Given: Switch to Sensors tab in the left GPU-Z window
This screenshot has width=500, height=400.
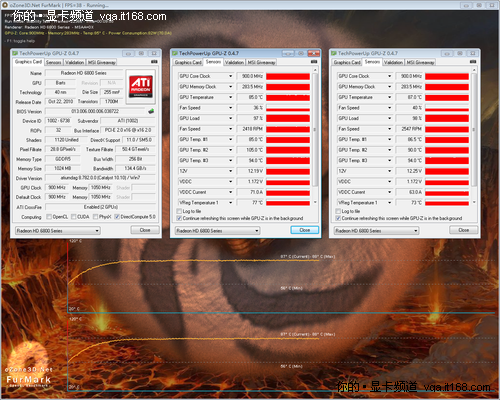Looking at the screenshot, I should (x=53, y=62).
